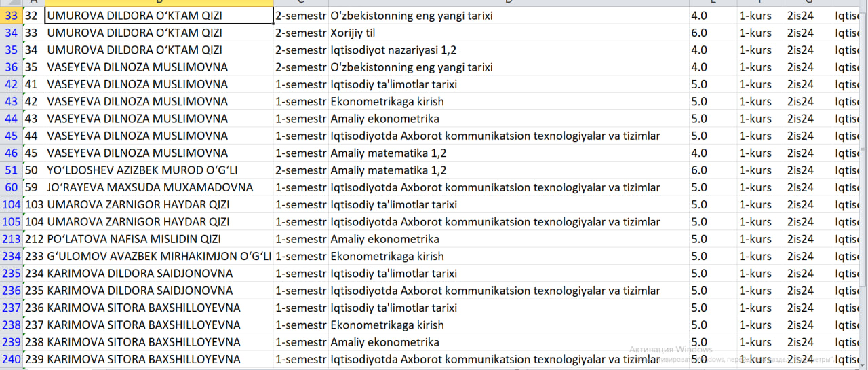Screen dimensions: 868x370
Task: Select the 'Iqtisodiyot nazariyasi 1,2' cell
Action: tap(509, 50)
